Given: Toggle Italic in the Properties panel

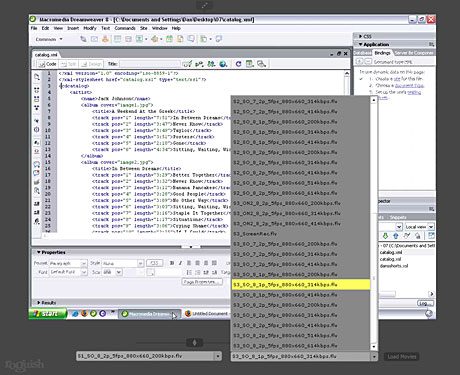Looking at the screenshot, I should 180,263.
